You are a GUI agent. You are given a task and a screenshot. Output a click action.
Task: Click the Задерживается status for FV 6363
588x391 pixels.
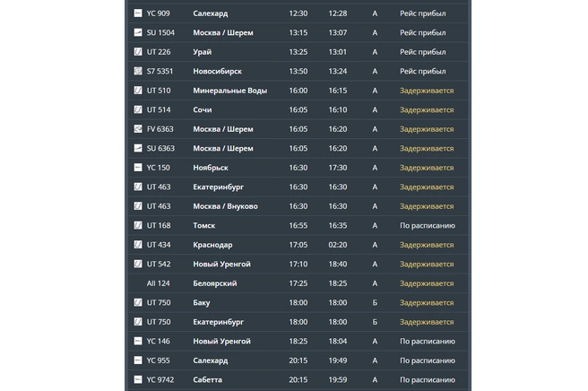point(427,129)
